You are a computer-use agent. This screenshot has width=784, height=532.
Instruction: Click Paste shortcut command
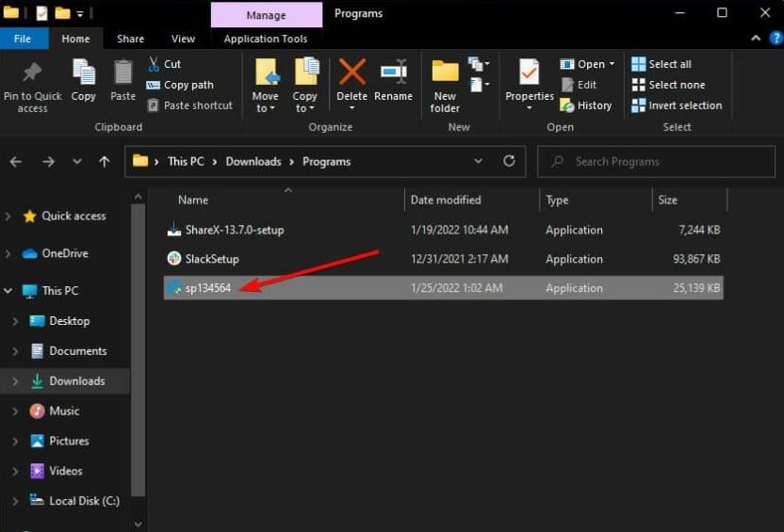(190, 105)
